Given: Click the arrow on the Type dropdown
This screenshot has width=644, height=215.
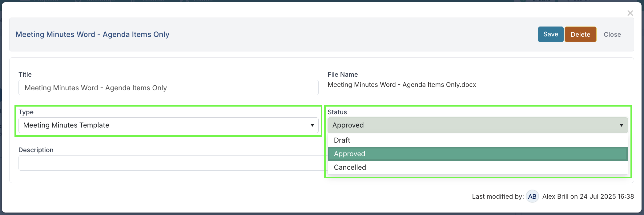Looking at the screenshot, I should pos(312,125).
